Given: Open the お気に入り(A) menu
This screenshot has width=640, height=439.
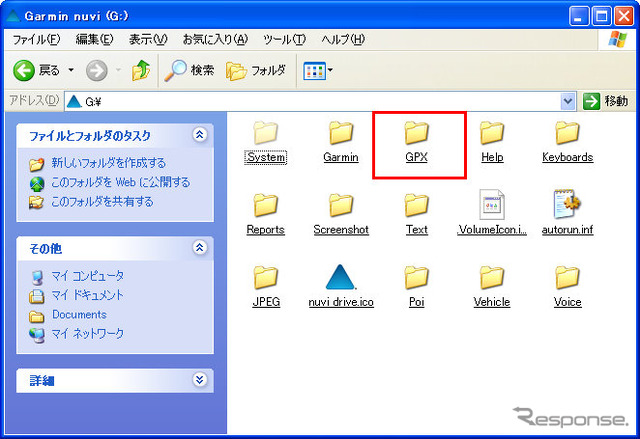Looking at the screenshot, I should click(215, 40).
